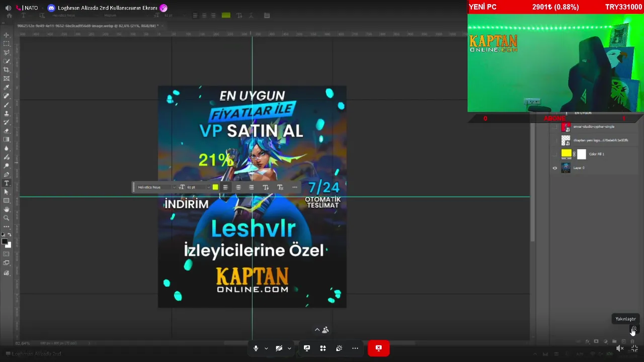Select Color Fill 1 layer mask thumbnail
The image size is (644, 362).
(582, 154)
